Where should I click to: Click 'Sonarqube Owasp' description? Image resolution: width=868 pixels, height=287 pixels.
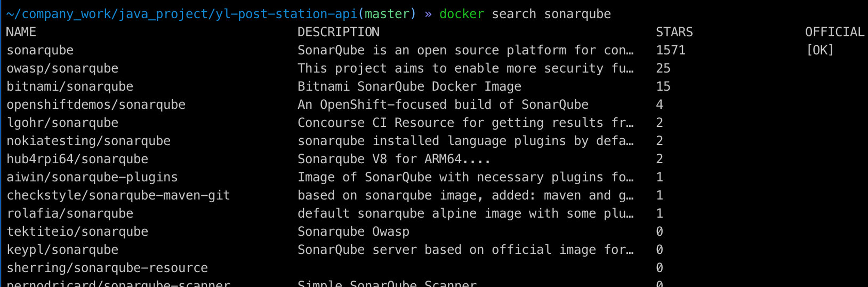coord(353,232)
